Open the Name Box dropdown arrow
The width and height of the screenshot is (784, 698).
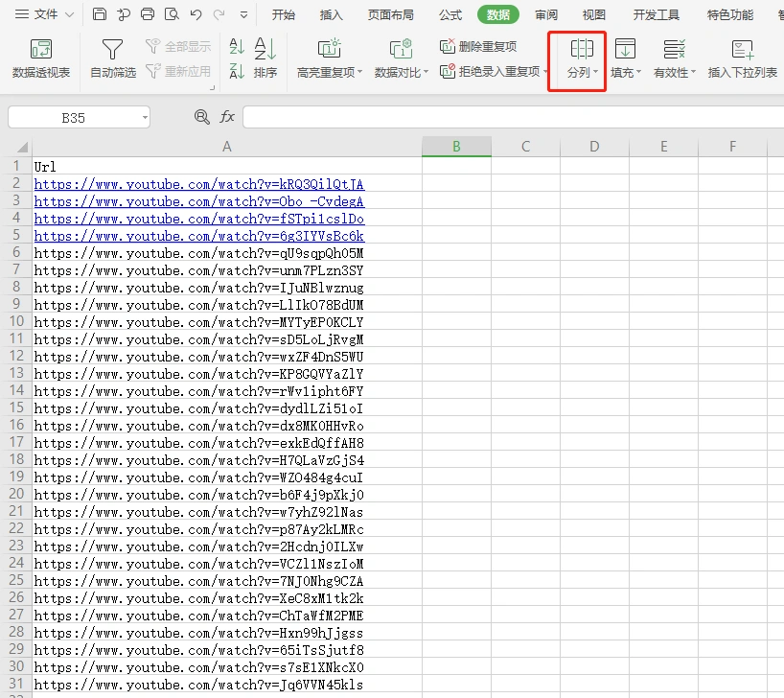(x=145, y=118)
